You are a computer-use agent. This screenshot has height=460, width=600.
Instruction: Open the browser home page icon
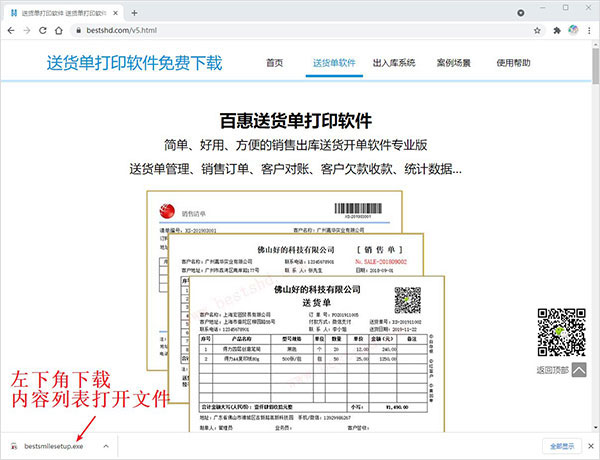(59, 31)
